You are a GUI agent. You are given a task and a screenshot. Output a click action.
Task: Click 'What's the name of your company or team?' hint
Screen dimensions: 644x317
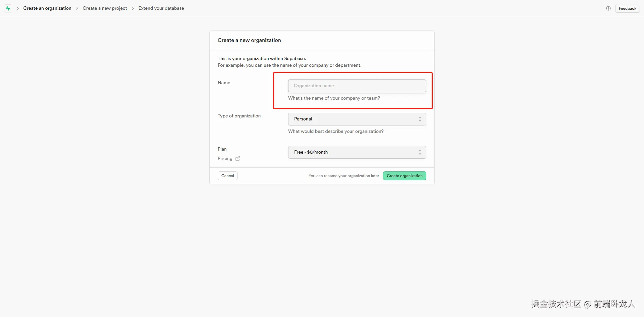point(334,98)
